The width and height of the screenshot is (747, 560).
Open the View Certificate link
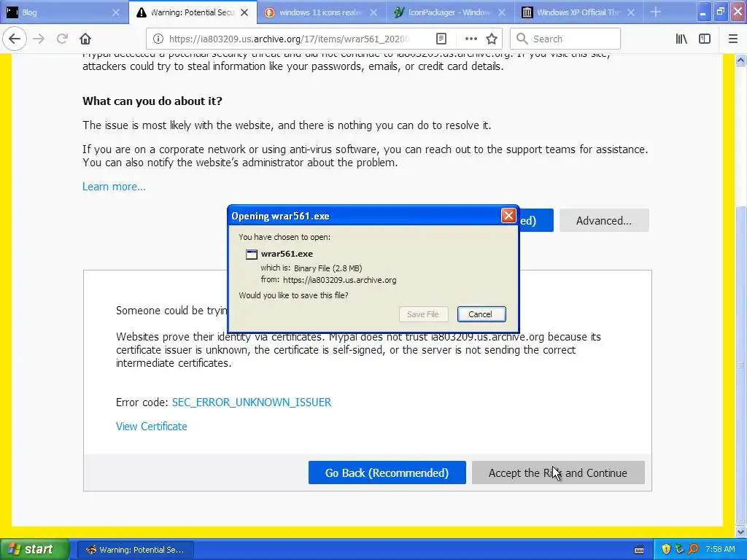tap(152, 426)
